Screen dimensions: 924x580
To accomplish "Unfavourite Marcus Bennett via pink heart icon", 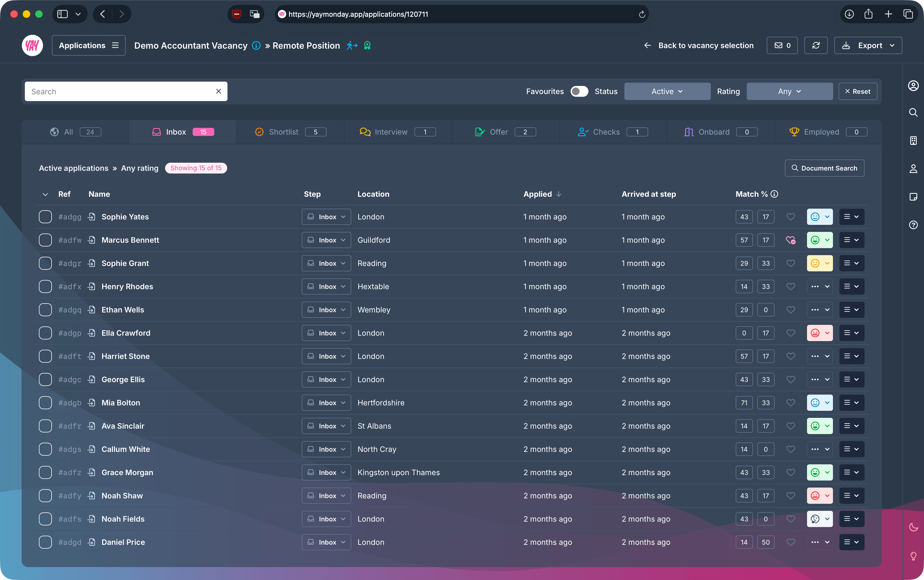I will pos(791,240).
